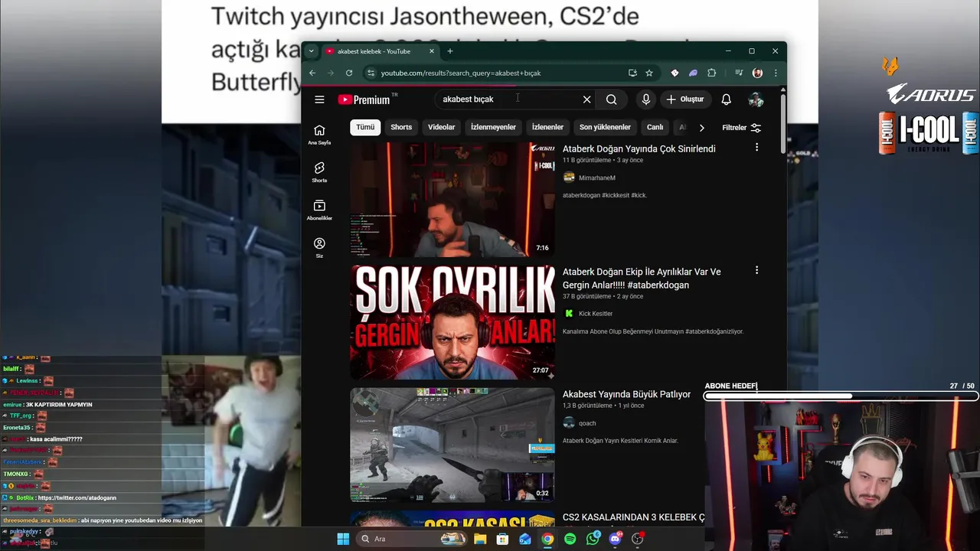Open the Filtreler filter panel
The image size is (980, 551).
[742, 128]
